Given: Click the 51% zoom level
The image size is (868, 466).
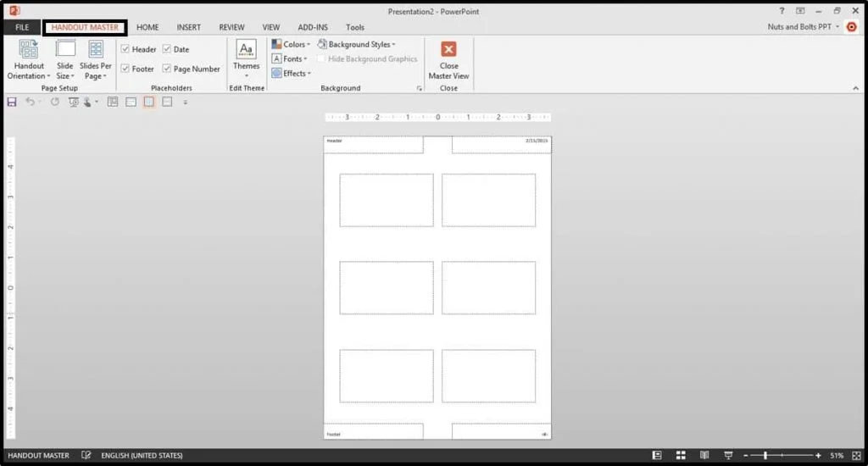Looking at the screenshot, I should (x=837, y=456).
